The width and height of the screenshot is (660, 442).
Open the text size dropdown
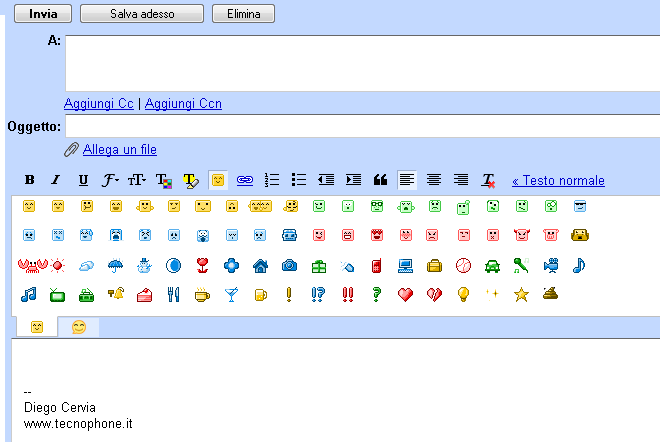click(x=137, y=180)
